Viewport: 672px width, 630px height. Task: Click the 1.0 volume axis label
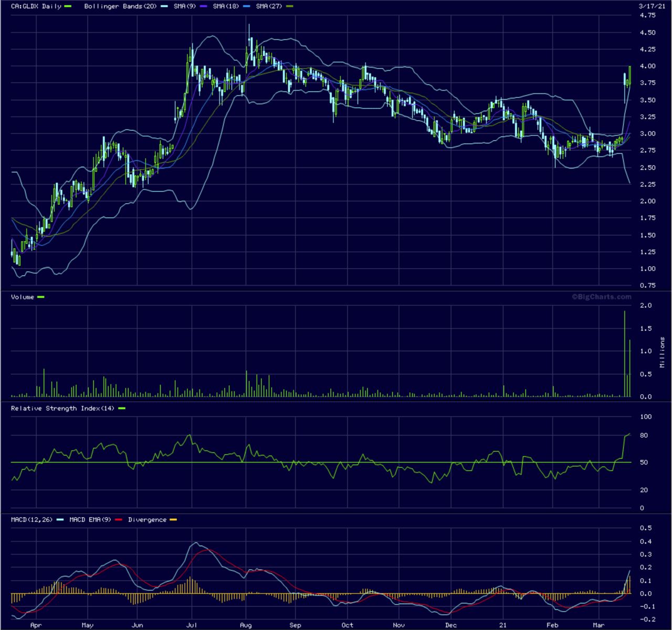pos(646,351)
